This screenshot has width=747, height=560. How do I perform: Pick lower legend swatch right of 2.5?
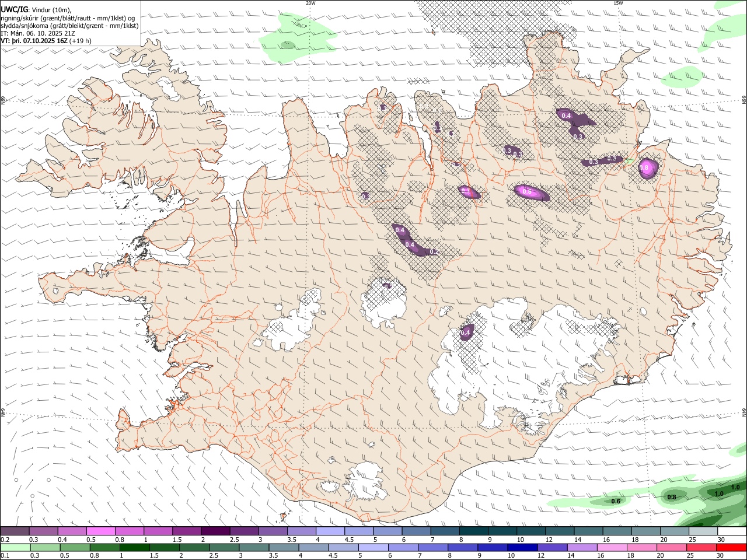pyautogui.click(x=224, y=548)
